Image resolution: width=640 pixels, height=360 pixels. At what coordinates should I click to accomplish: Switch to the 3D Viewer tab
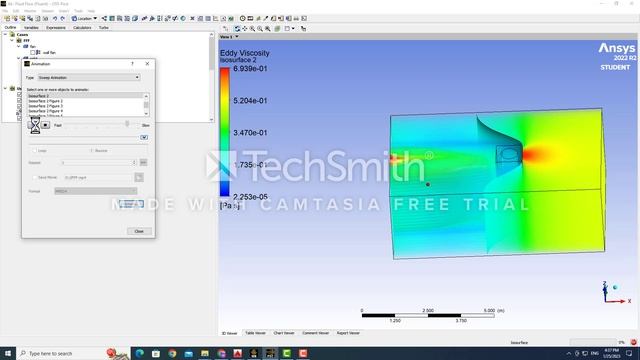point(229,333)
